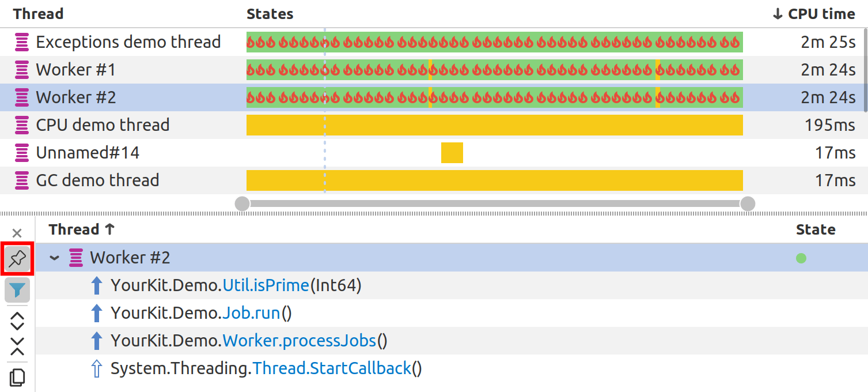This screenshot has width=868, height=392.
Task: Click the right handle of the timeline range slider
Action: click(748, 203)
